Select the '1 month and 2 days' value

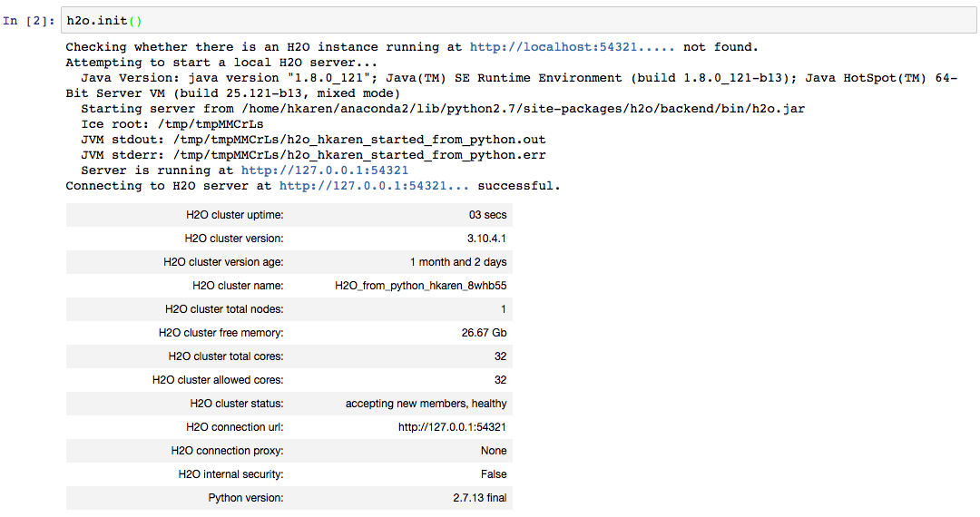click(458, 262)
